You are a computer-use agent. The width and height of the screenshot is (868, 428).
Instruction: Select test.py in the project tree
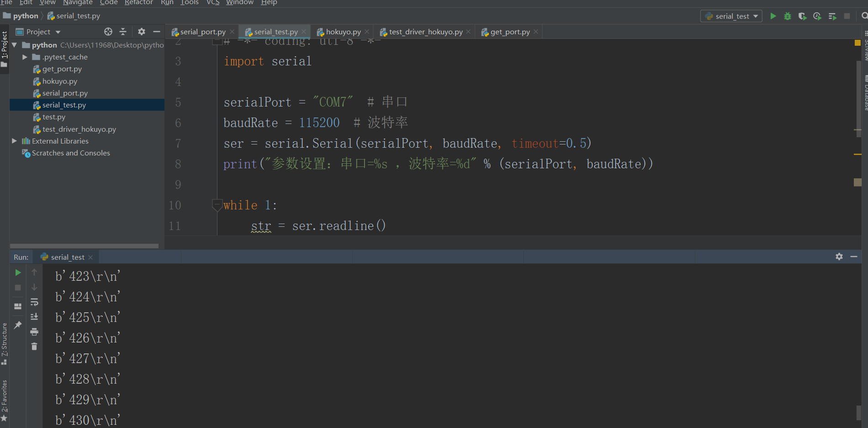pyautogui.click(x=54, y=117)
